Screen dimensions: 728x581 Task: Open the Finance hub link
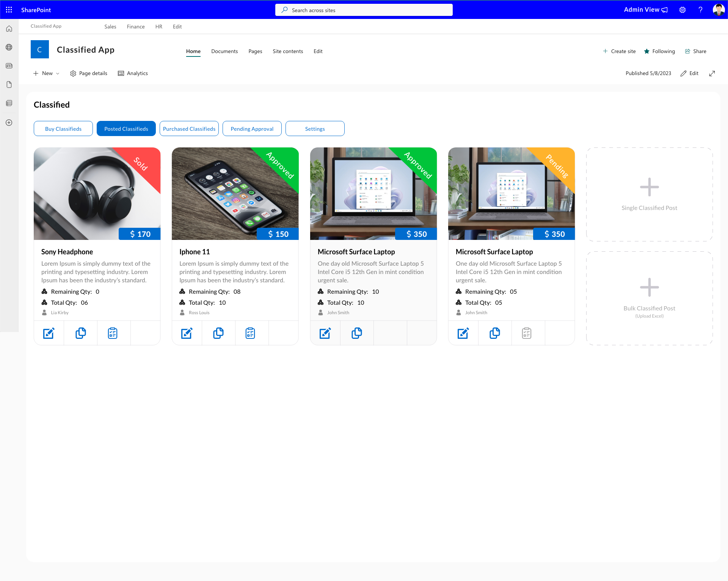136,27
